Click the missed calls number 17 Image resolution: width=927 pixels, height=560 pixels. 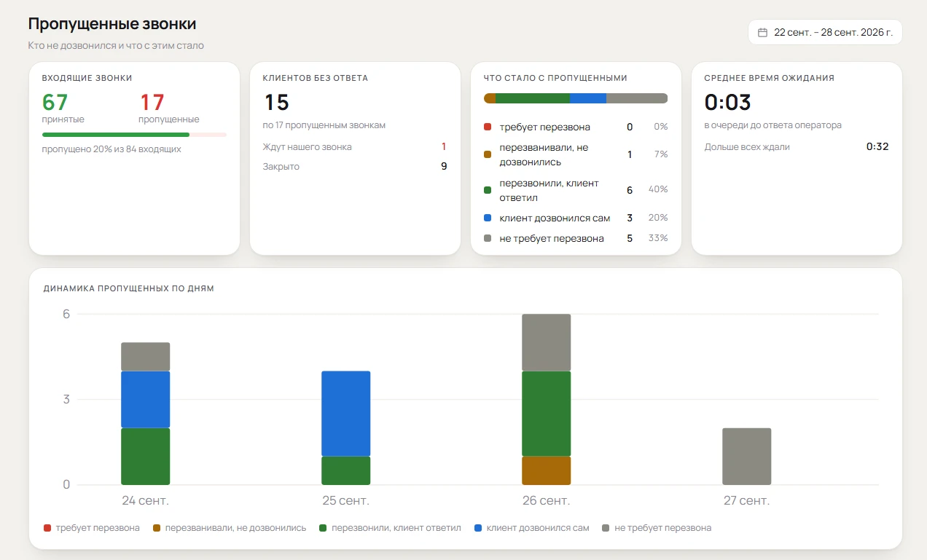pyautogui.click(x=152, y=102)
